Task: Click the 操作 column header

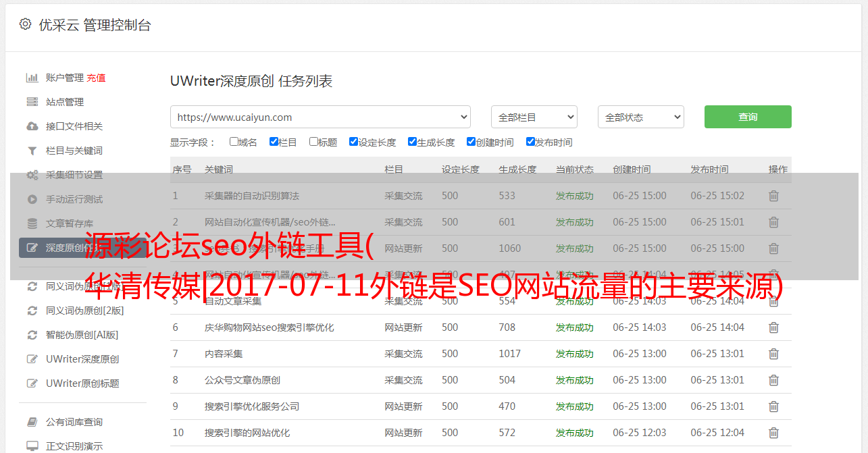Action: [778, 169]
